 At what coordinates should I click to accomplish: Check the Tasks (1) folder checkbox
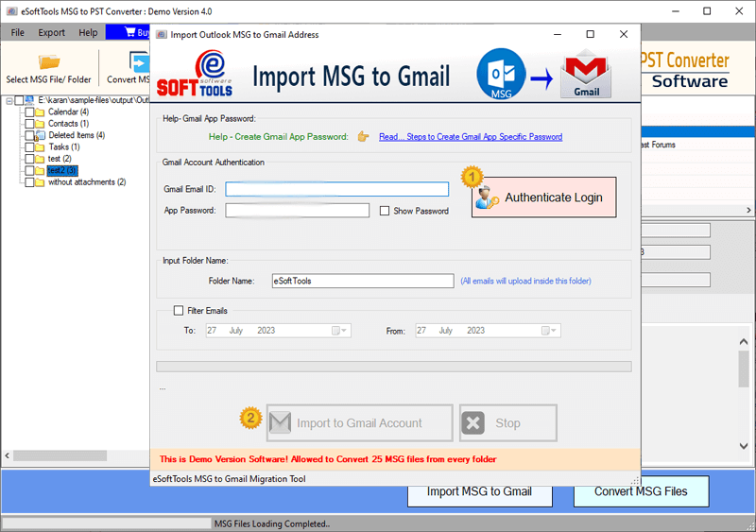pos(29,147)
